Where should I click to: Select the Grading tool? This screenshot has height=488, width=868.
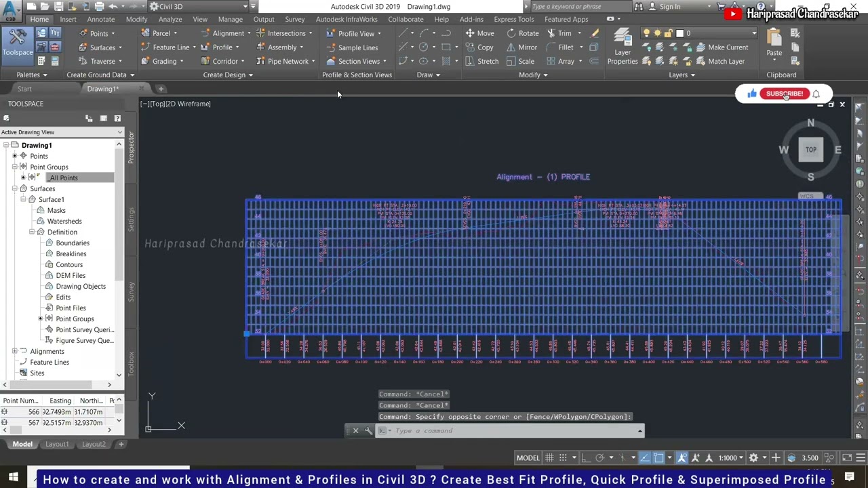(163, 61)
